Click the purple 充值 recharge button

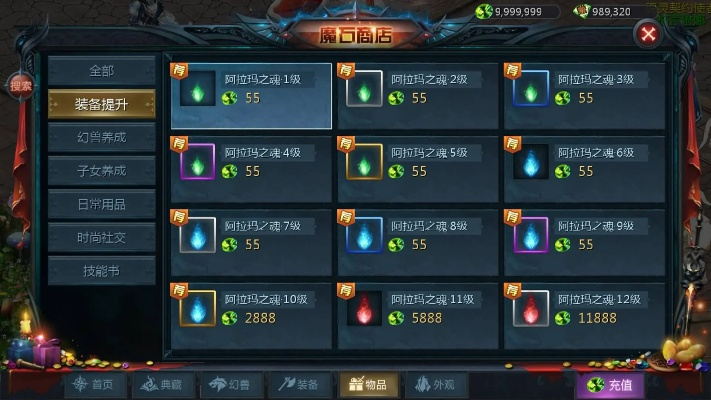[610, 385]
